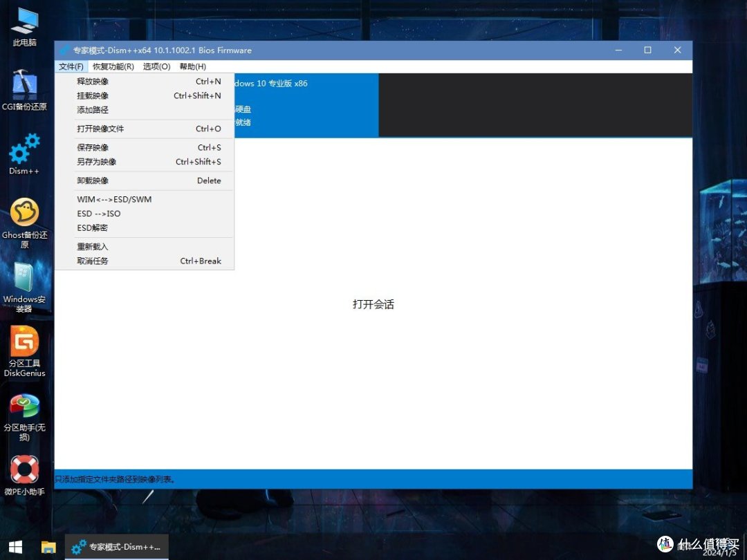Select the Ghost备份还原 desktop icon
This screenshot has width=747, height=560.
[x=24, y=223]
